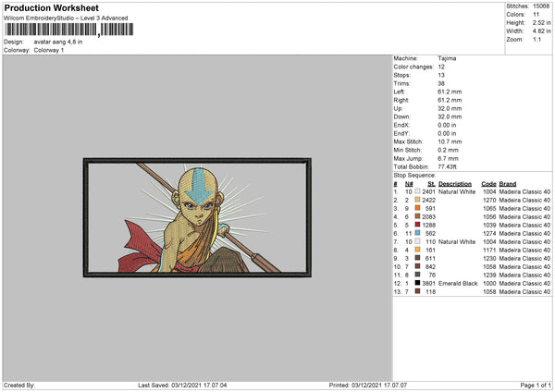Viewport: 555px width, 392px height.
Task: Click the Trims value 38
Action: [441, 83]
